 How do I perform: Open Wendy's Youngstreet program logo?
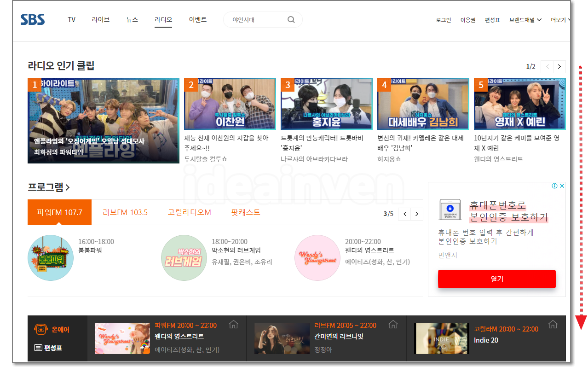pyautogui.click(x=317, y=258)
